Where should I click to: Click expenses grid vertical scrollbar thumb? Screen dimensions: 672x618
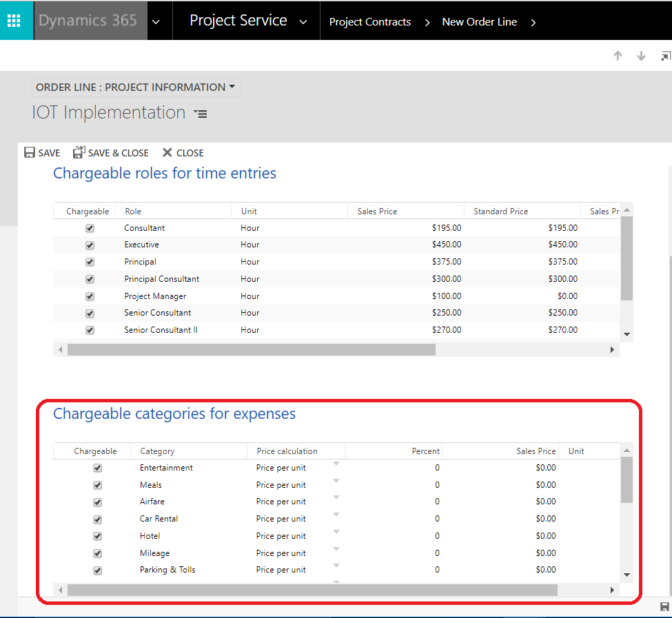coord(627,480)
